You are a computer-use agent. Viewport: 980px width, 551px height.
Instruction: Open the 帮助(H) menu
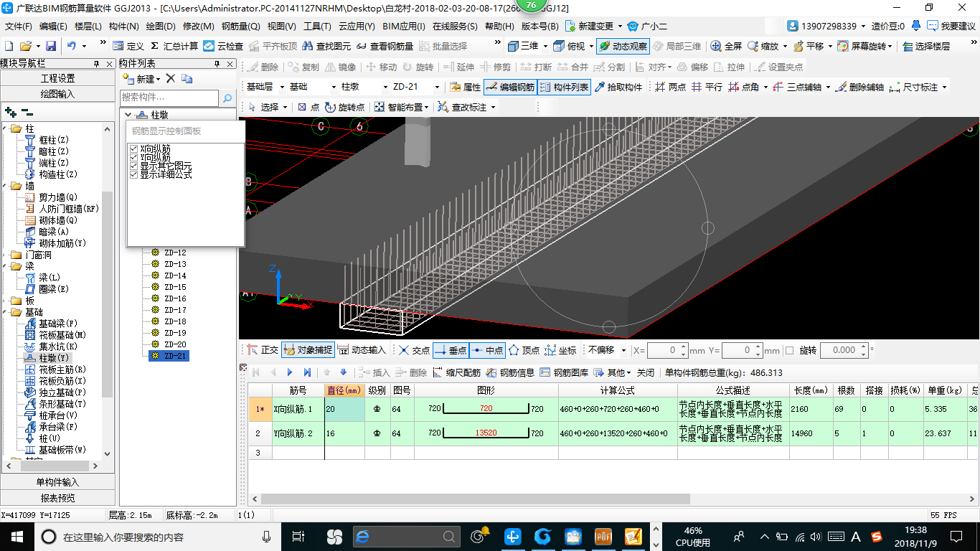499,27
